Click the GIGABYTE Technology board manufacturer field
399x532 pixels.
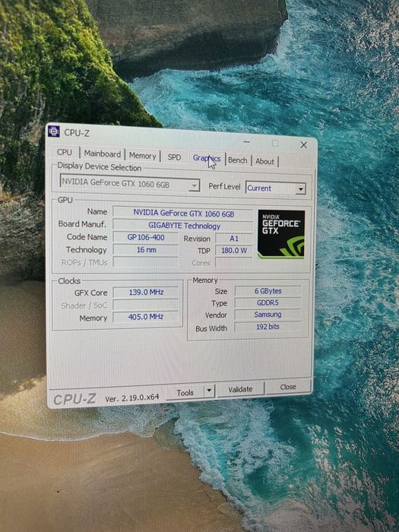[184, 226]
